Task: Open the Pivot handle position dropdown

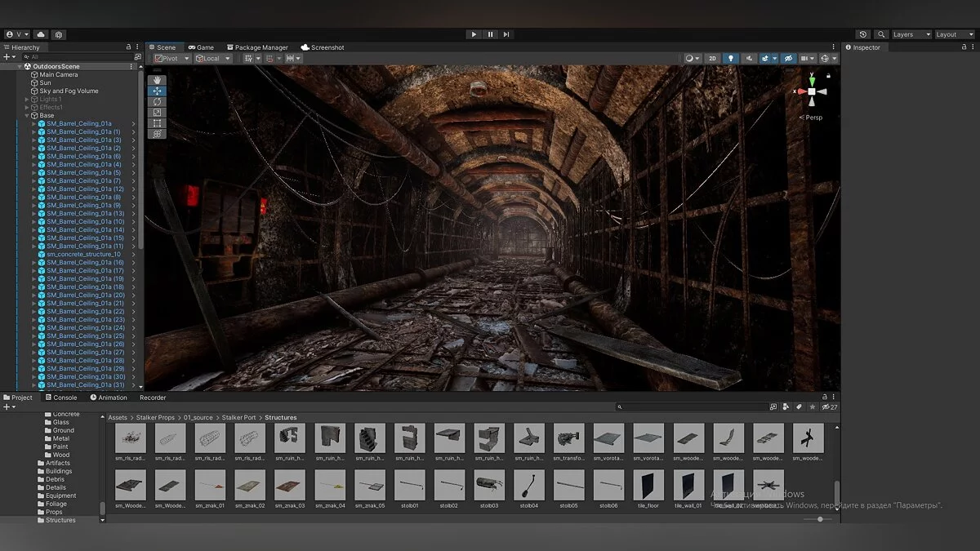Action: click(x=171, y=59)
